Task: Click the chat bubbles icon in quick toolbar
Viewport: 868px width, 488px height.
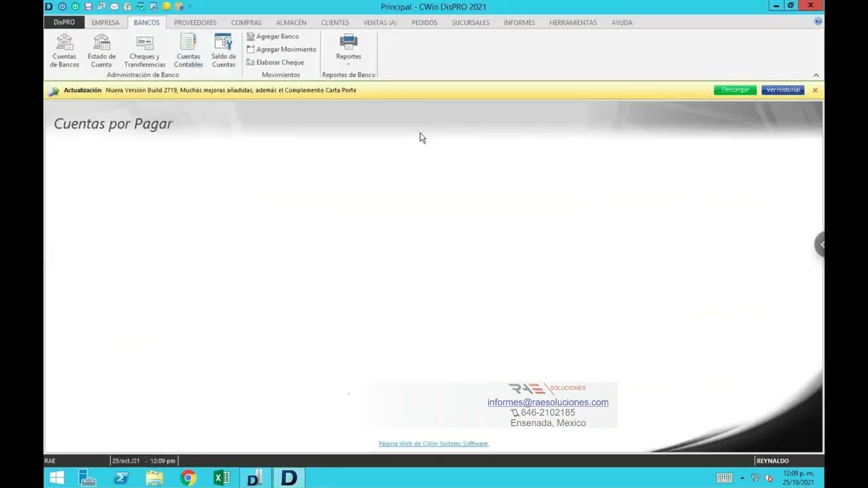Action: point(101,7)
